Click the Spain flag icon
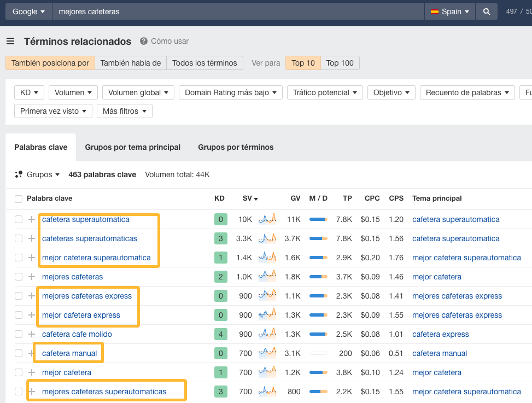Screen dimensions: 532x403 tap(434, 11)
